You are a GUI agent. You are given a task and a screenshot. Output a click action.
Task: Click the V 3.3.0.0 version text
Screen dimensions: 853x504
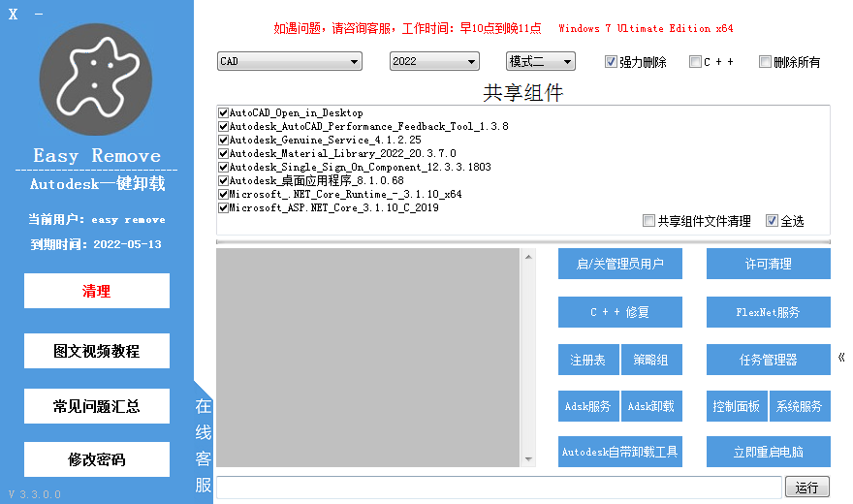tap(35, 494)
